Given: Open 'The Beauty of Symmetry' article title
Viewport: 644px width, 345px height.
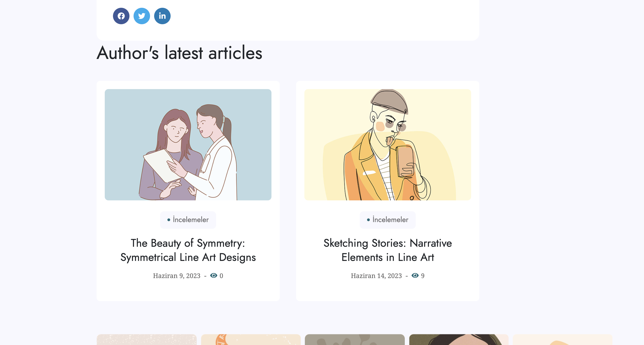Looking at the screenshot, I should [x=188, y=250].
